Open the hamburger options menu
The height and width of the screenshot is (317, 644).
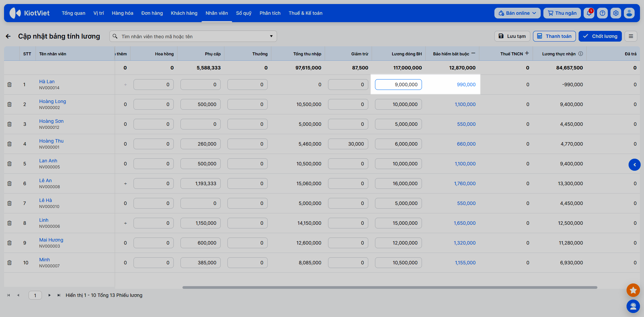pyautogui.click(x=631, y=36)
